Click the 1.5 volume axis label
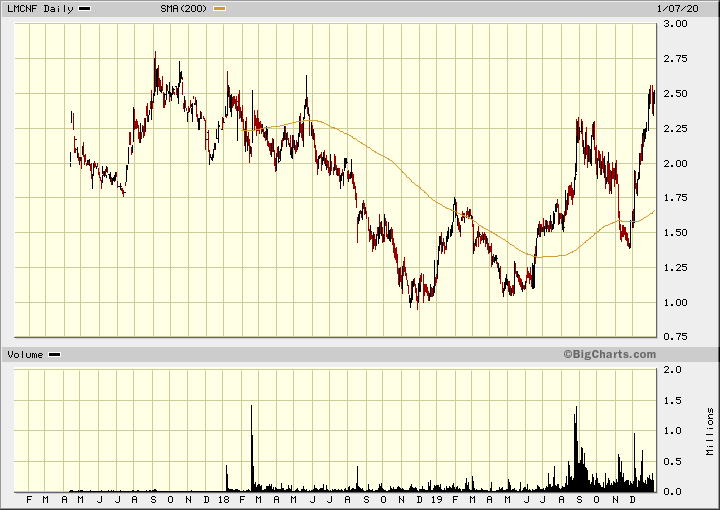 coord(673,400)
